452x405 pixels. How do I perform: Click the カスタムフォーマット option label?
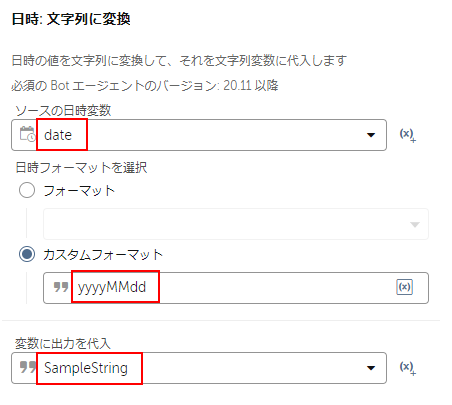[x=103, y=255]
